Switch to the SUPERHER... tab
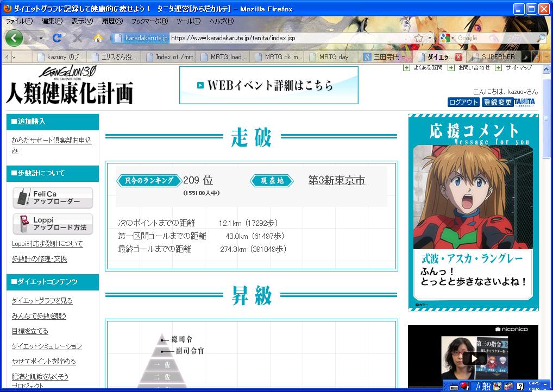This screenshot has height=392, width=553. (495, 57)
